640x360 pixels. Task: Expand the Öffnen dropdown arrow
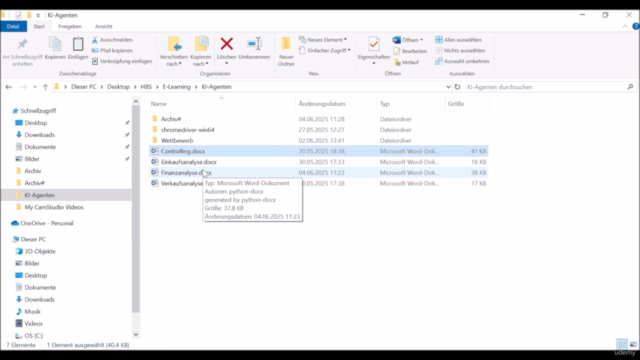pyautogui.click(x=422, y=40)
